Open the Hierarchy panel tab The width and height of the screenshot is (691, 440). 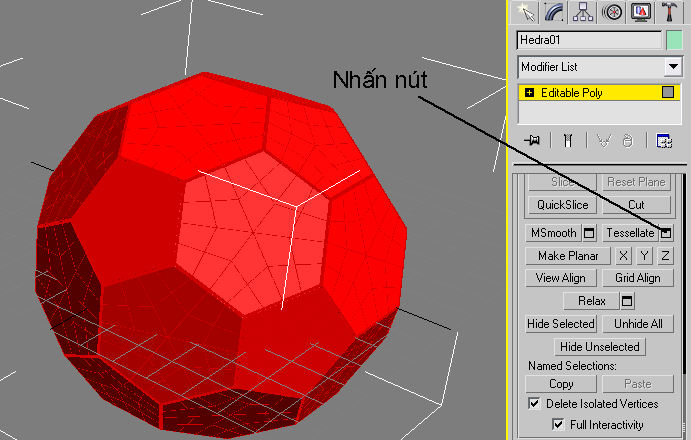583,12
